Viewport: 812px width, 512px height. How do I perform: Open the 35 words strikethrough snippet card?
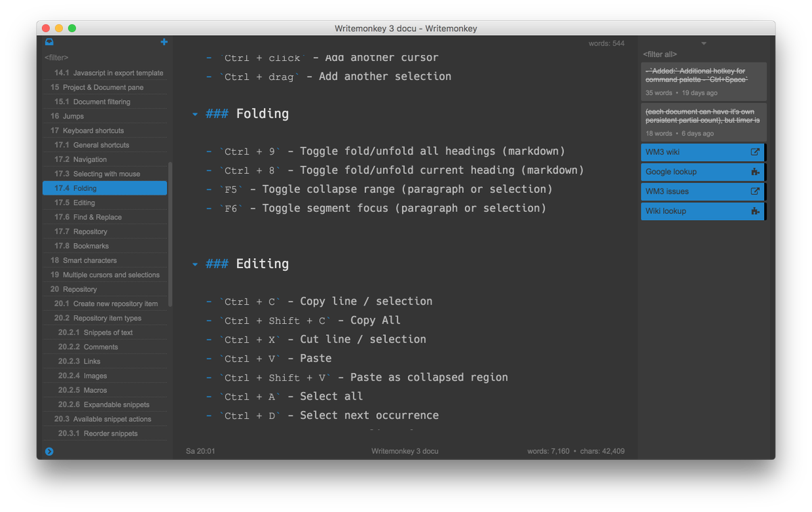click(x=704, y=81)
